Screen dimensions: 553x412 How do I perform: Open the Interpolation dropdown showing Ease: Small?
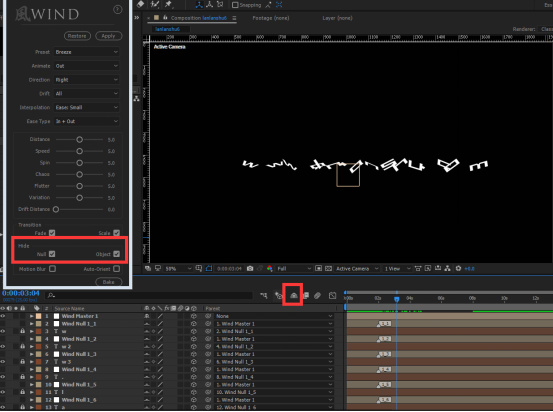86,107
